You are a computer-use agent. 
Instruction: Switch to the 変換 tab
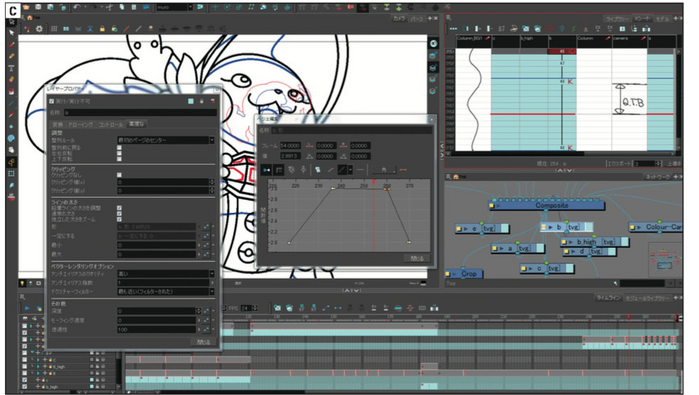click(58, 124)
